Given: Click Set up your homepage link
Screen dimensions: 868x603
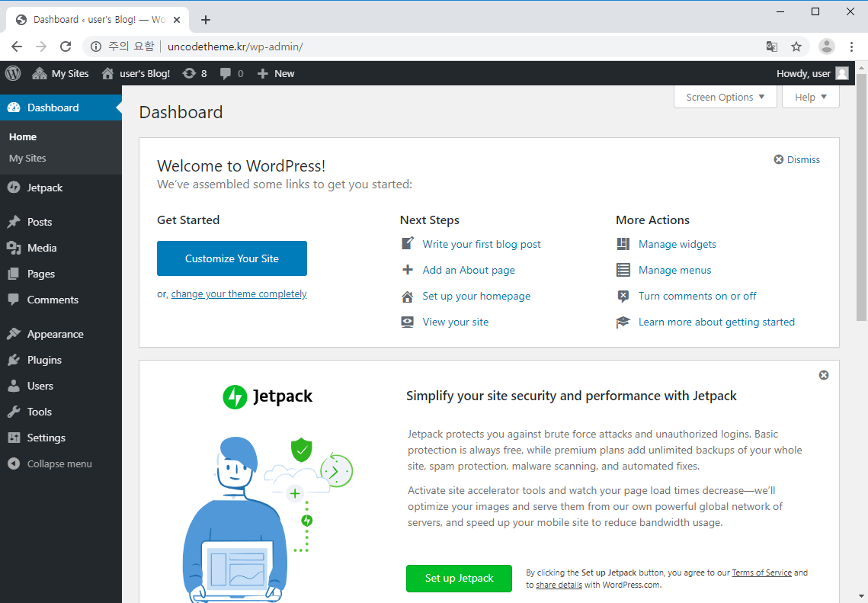Looking at the screenshot, I should (476, 297).
